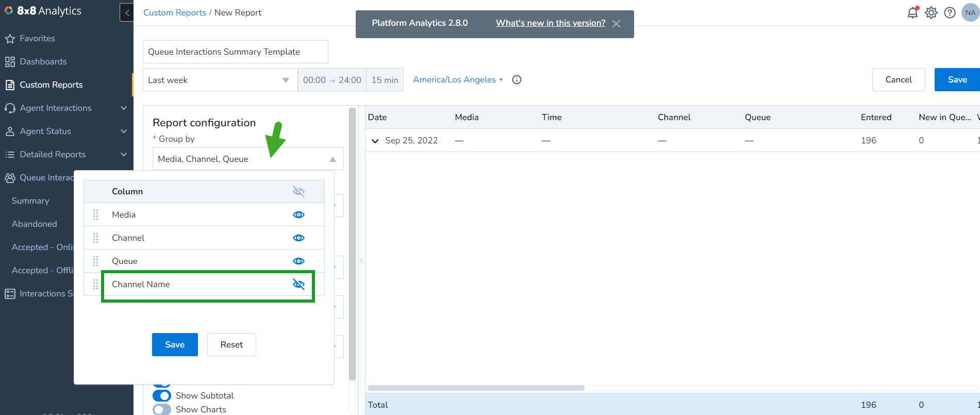Click the Detailed Reports list icon
This screenshot has width=980, height=415.
pos(10,155)
